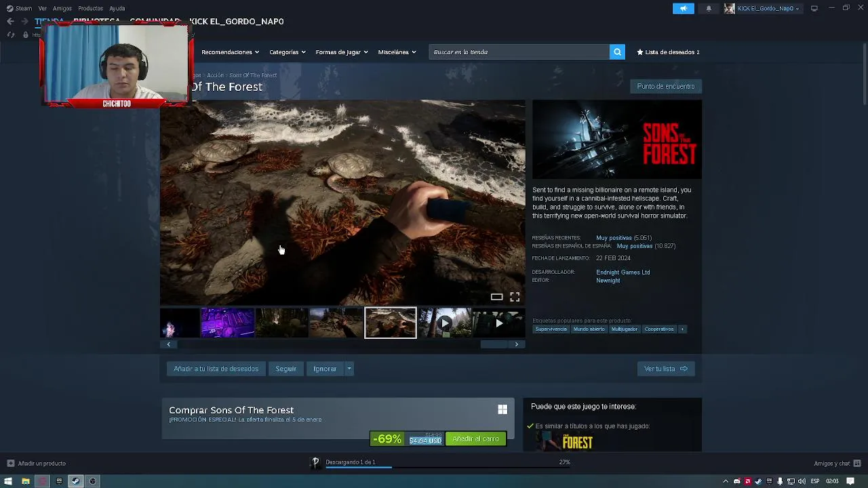The image size is (868, 488).
Task: Open the notifications bell icon
Action: pyautogui.click(x=709, y=8)
